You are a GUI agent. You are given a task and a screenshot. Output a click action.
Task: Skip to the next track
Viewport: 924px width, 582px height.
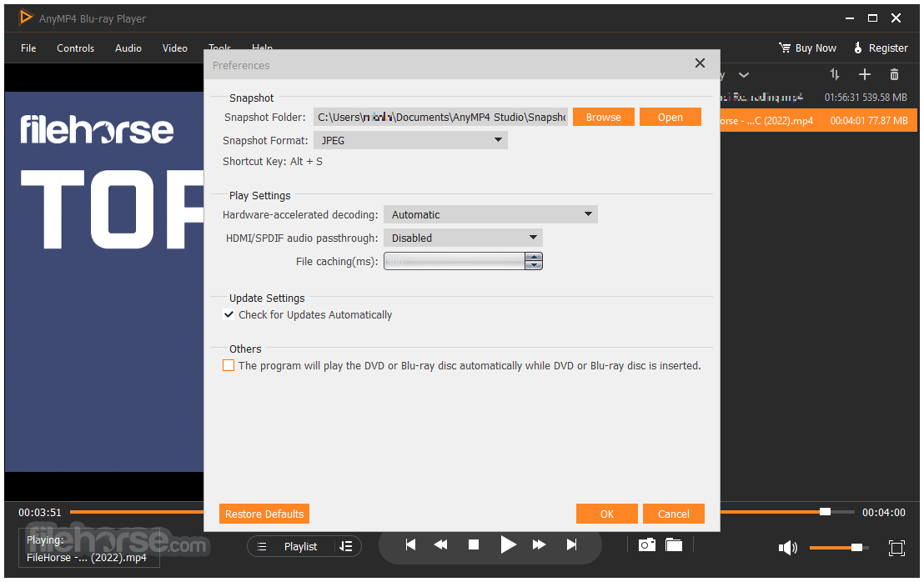[571, 544]
